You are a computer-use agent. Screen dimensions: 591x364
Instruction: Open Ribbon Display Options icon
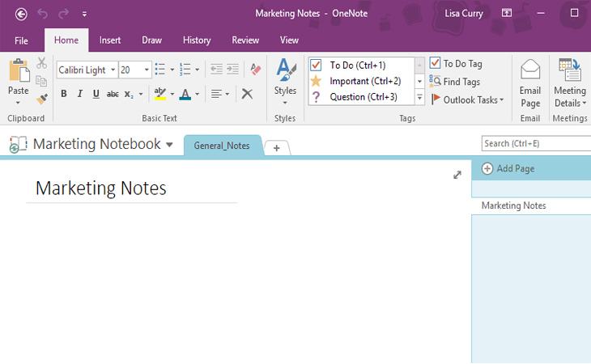click(507, 13)
